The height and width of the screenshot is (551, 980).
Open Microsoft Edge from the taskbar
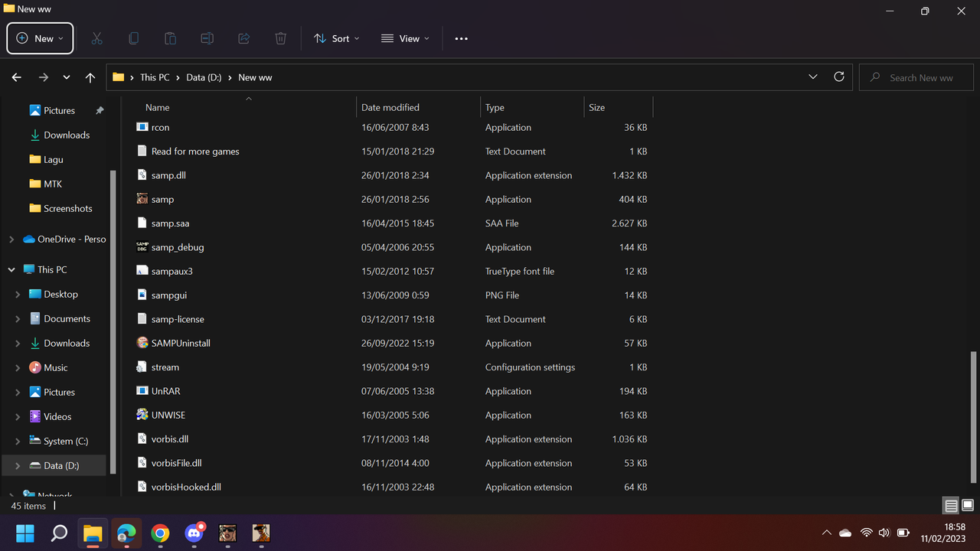[x=126, y=533]
